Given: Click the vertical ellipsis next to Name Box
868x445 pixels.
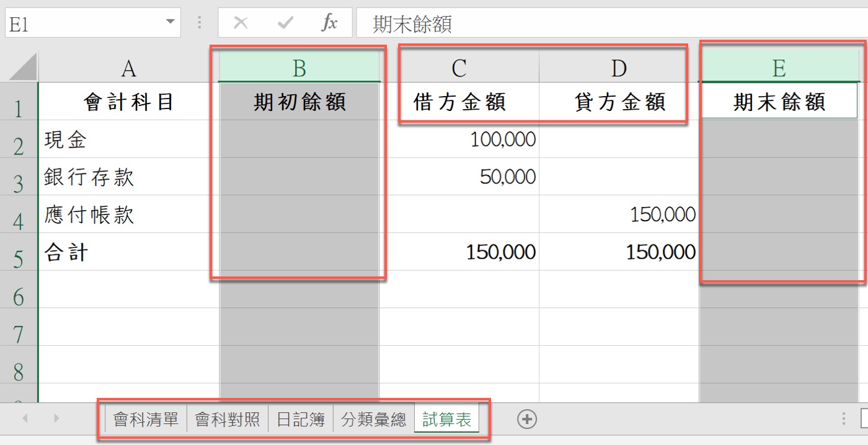Looking at the screenshot, I should tap(199, 22).
